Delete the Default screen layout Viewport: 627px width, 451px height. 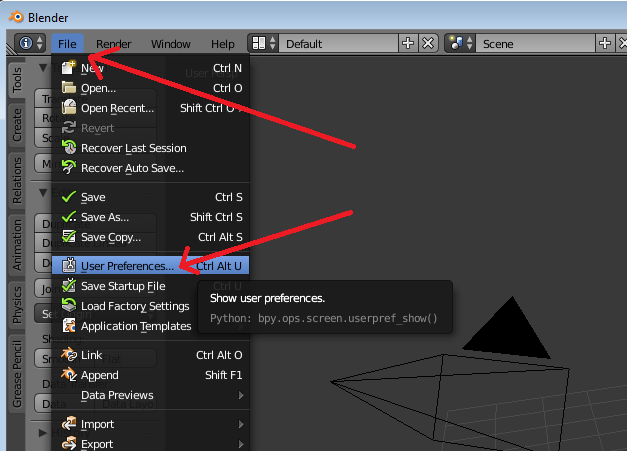pyautogui.click(x=428, y=43)
